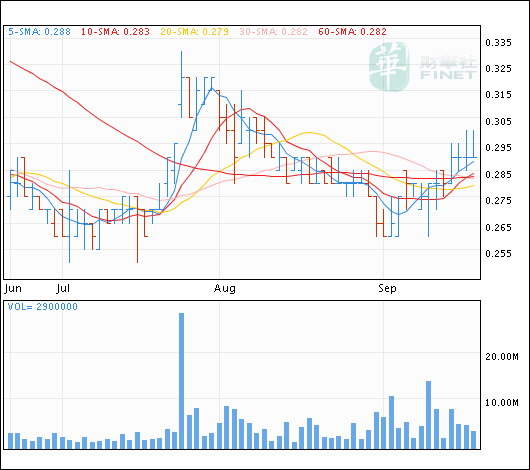This screenshot has height=470, width=530.
Task: Click the 10.00M volume axis label
Action: pyautogui.click(x=502, y=403)
